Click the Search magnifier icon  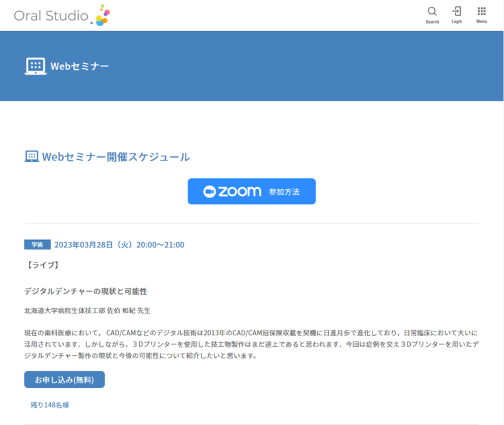432,12
